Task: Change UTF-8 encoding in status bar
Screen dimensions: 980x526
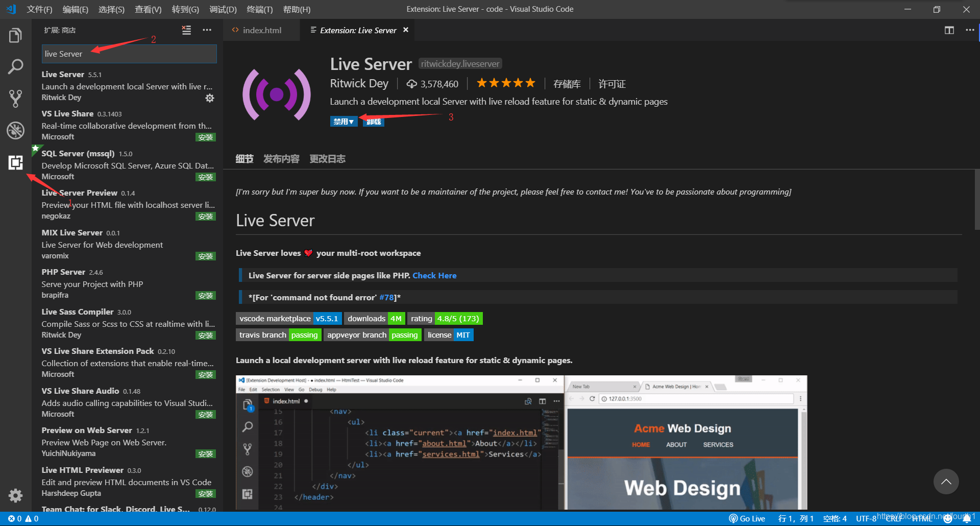Action: pos(866,518)
